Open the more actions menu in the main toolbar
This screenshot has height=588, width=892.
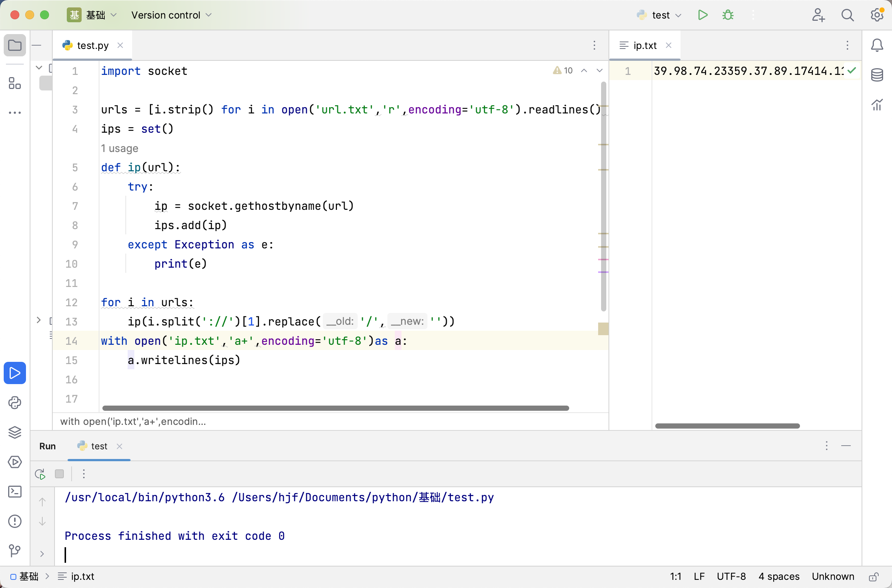[x=753, y=15]
